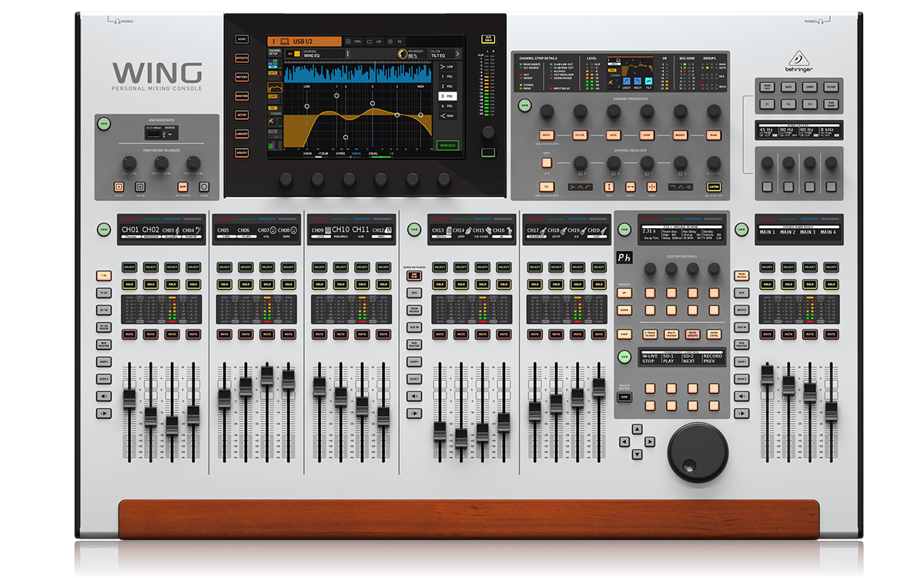This screenshot has height=578, width=924.
Task: Engage the TALK B button
Action: (140, 186)
